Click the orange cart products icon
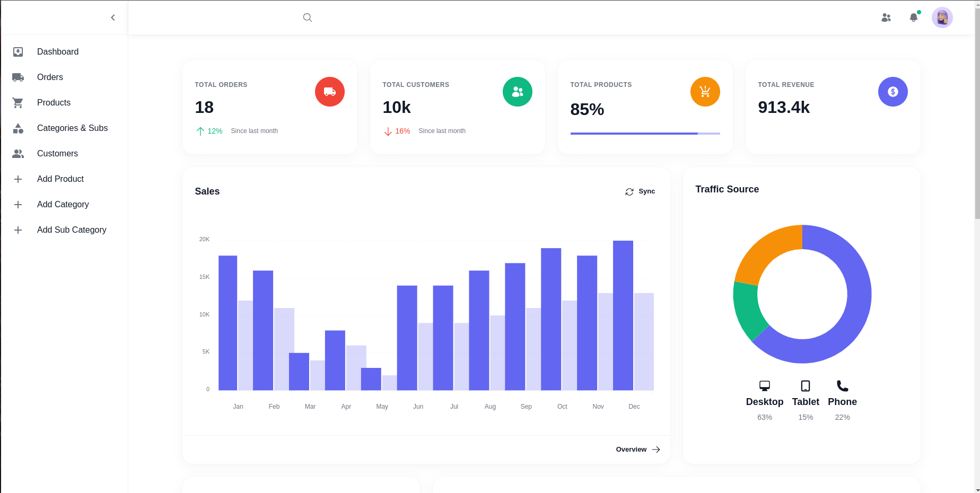 (705, 92)
